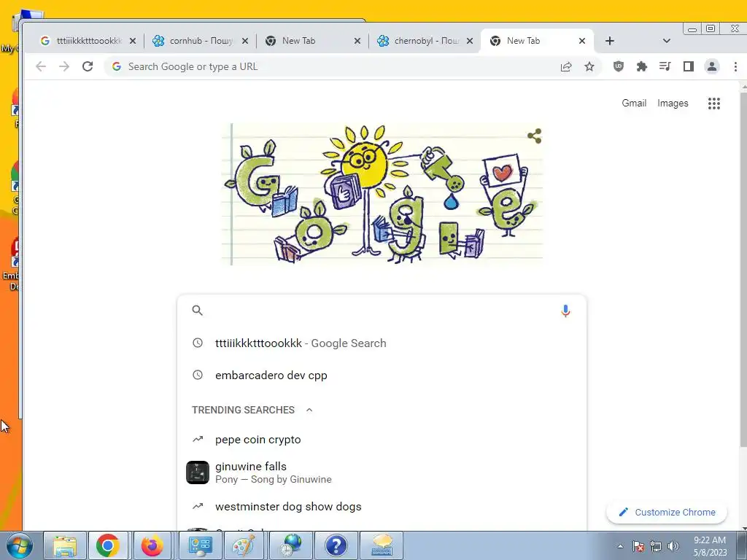
Task: Open the Control Panel taskbar icon
Action: [200, 545]
